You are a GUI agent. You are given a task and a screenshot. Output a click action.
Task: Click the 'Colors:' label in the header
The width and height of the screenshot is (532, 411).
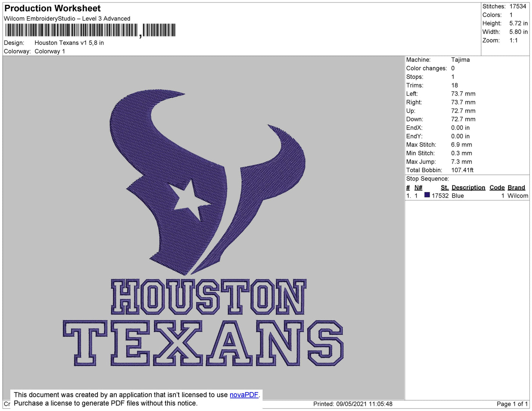(x=492, y=15)
